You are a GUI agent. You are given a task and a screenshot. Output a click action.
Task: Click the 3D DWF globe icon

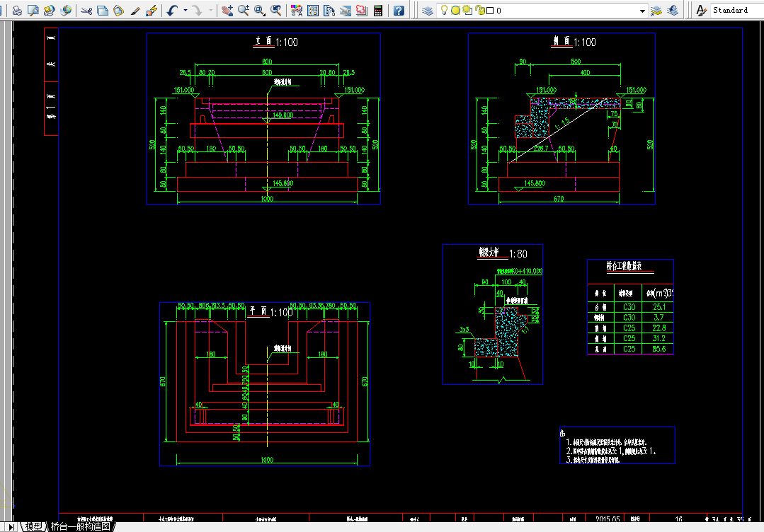coord(66,10)
